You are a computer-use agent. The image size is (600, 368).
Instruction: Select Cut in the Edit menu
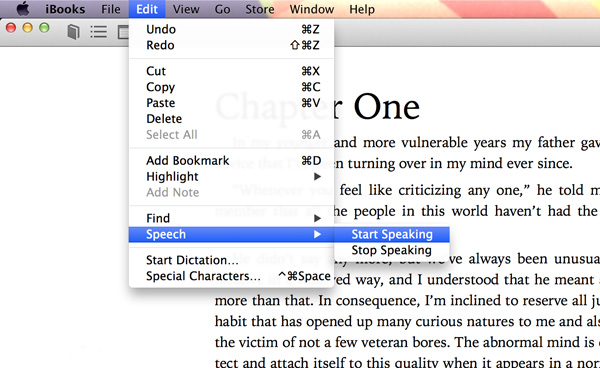click(x=232, y=71)
